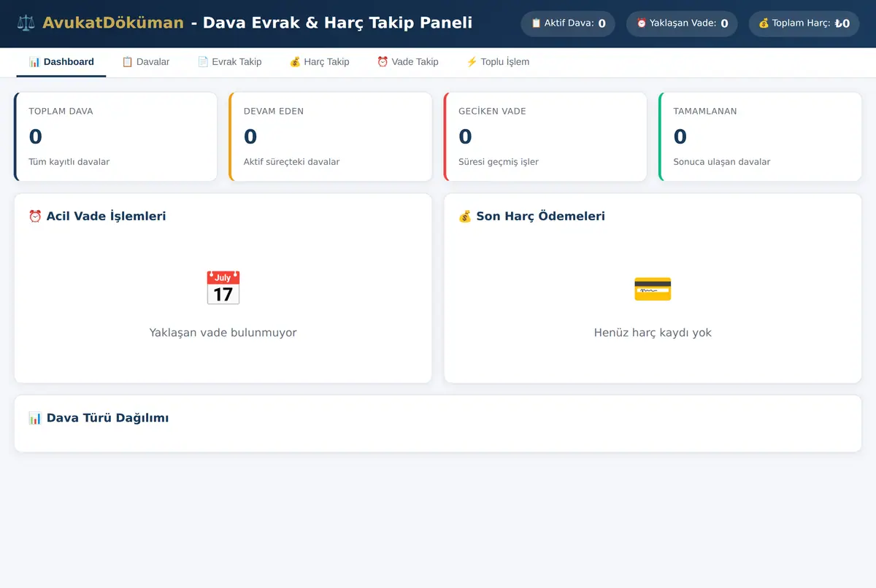Click the bar chart icon beside Dava Türü Dağılımı
This screenshot has width=876, height=588.
point(35,418)
